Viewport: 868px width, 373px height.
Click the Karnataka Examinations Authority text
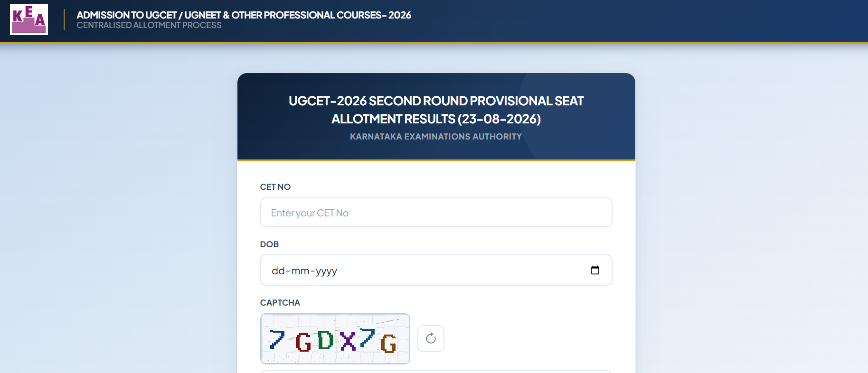pos(436,137)
